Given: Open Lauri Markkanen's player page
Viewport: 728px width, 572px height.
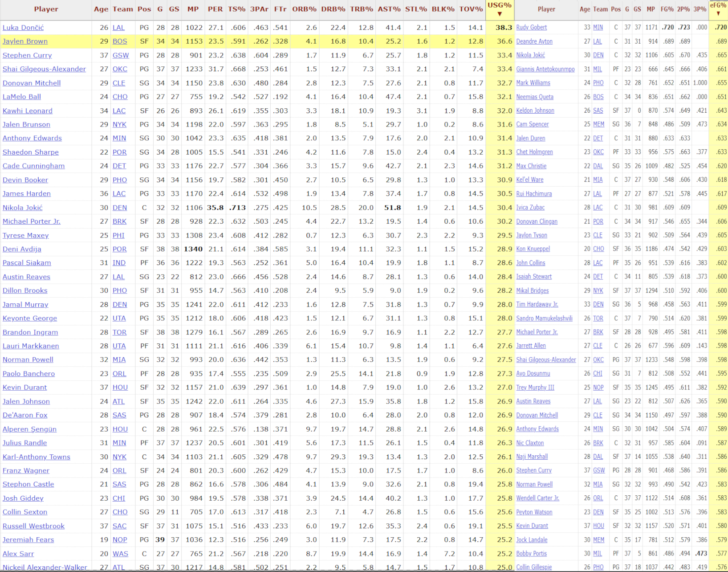Looking at the screenshot, I should click(31, 346).
